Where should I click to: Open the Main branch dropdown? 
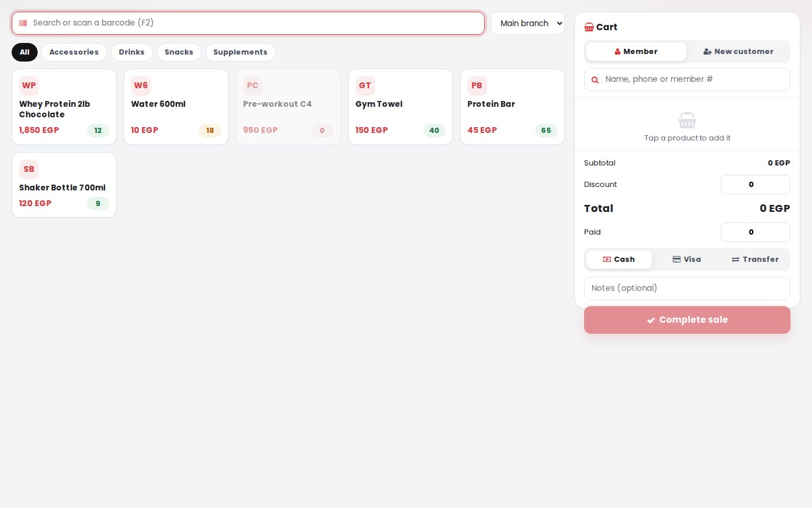click(x=528, y=23)
